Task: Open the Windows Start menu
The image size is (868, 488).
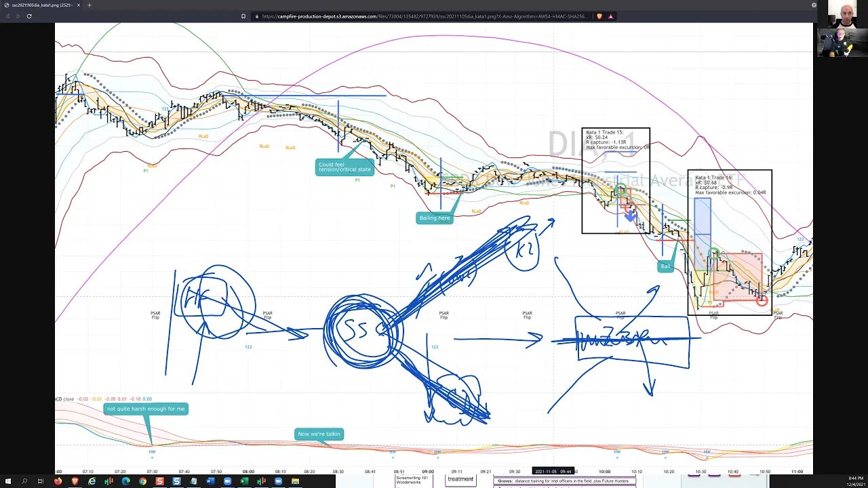Action: [8, 481]
